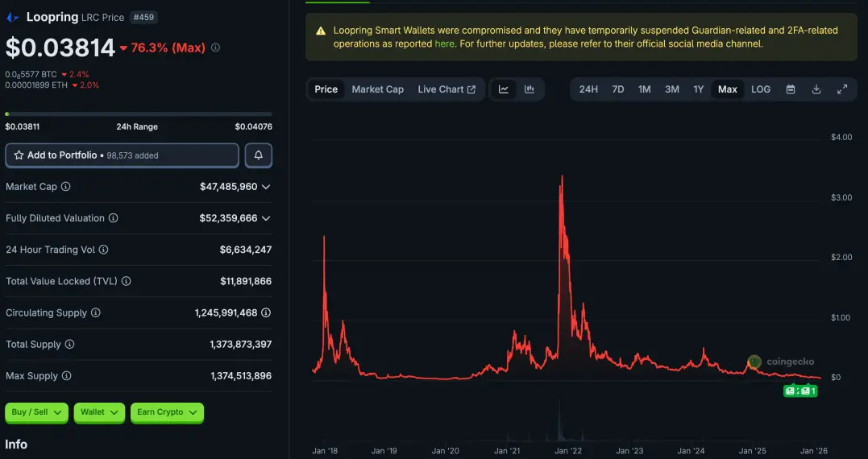Click the $0.04076 24h high value
Viewport: 868px width, 459px height.
point(254,126)
